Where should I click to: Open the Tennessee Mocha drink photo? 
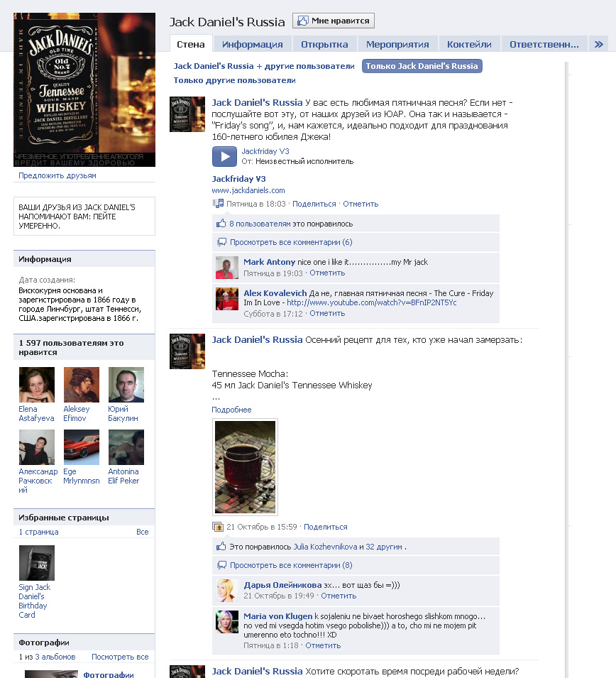click(245, 467)
